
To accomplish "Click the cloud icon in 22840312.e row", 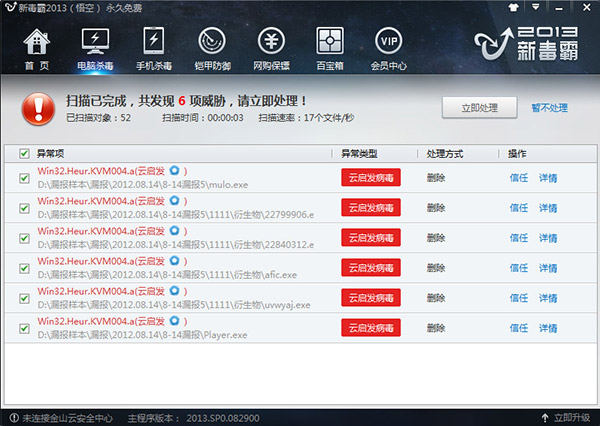I will [x=174, y=230].
